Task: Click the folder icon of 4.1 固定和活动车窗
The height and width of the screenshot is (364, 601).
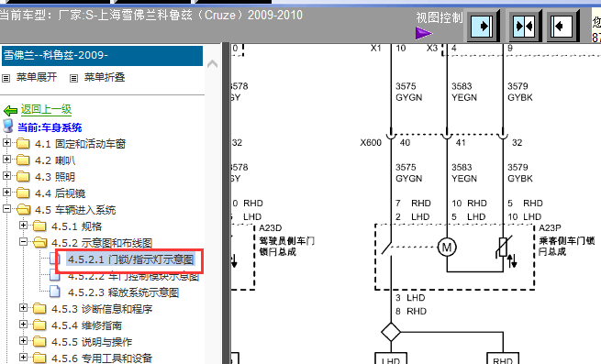Action: coord(23,144)
